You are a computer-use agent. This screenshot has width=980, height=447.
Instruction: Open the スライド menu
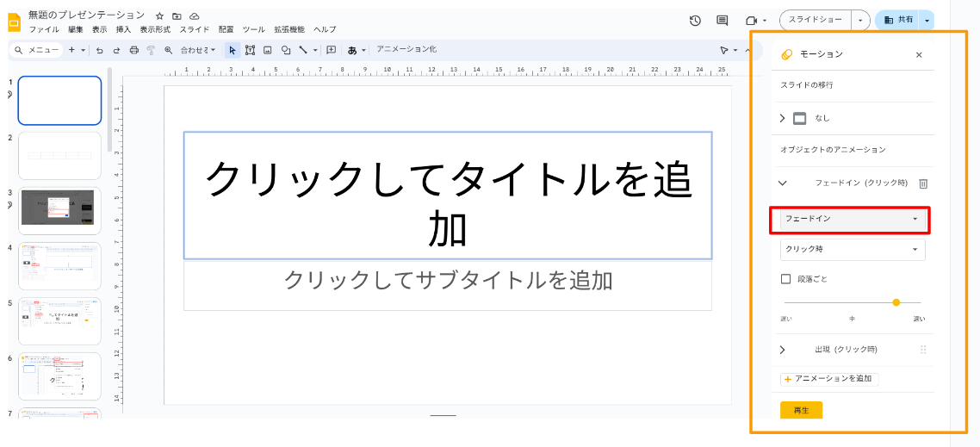pyautogui.click(x=195, y=29)
